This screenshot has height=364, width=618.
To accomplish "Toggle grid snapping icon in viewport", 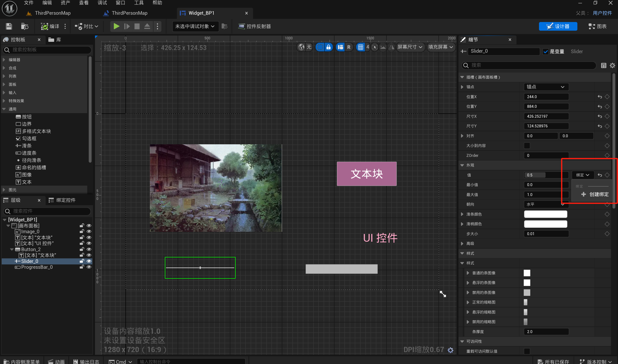I will pos(361,47).
